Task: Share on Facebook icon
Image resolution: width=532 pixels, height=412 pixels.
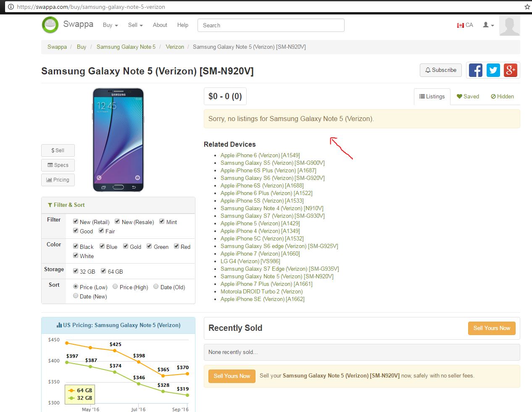Action: pos(476,70)
